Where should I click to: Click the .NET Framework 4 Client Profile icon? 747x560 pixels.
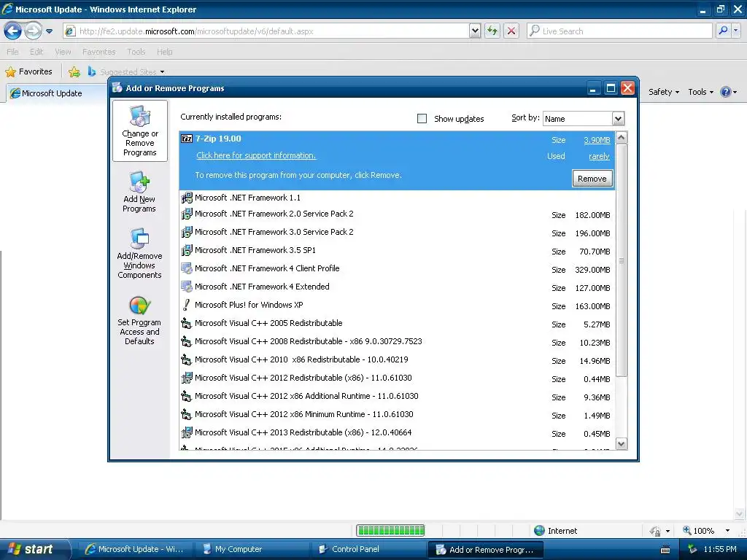tap(187, 268)
